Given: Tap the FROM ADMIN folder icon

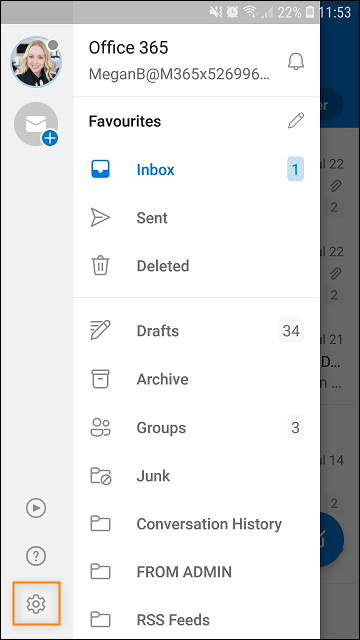Looking at the screenshot, I should click(x=100, y=572).
